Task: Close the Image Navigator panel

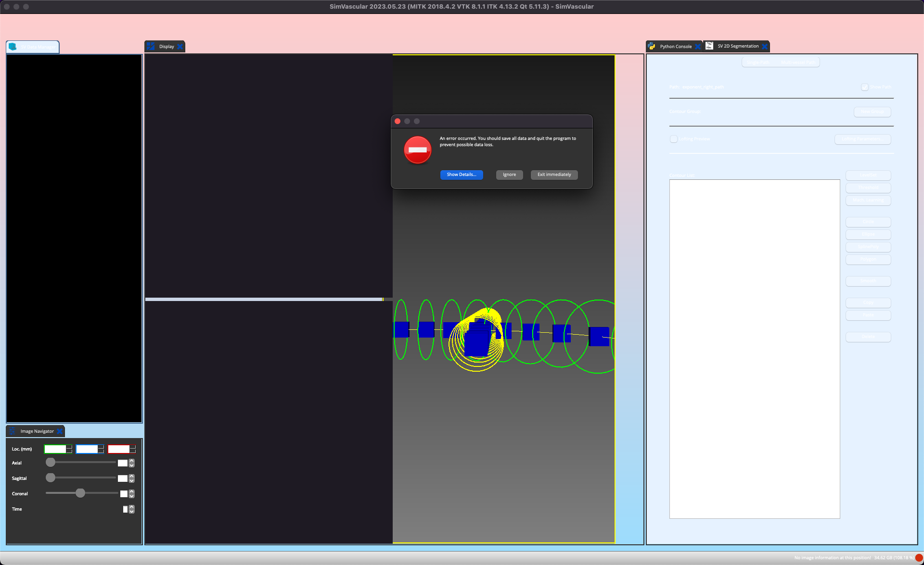Action: tap(60, 431)
